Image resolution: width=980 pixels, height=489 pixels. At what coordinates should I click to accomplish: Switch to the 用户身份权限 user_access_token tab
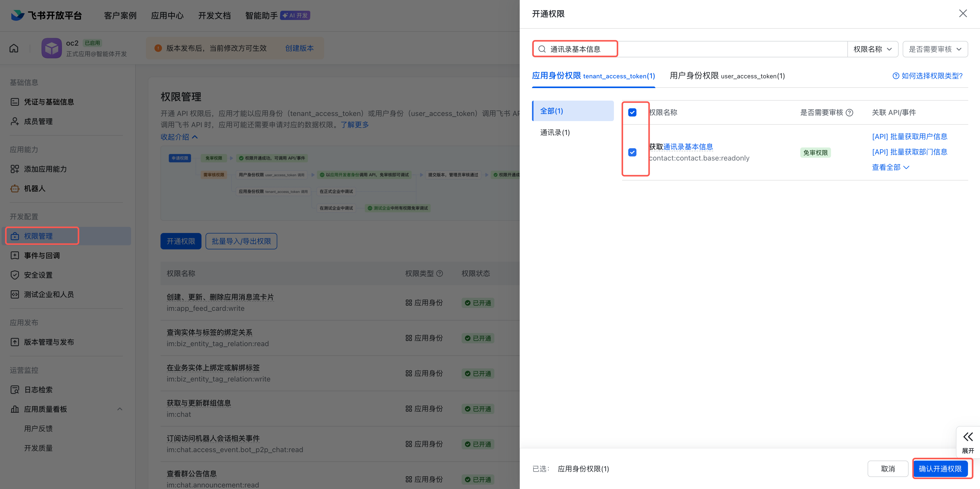coord(727,76)
